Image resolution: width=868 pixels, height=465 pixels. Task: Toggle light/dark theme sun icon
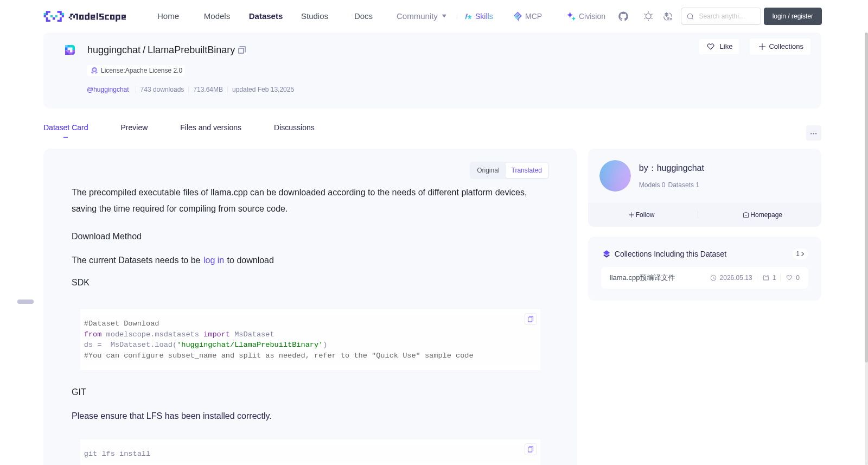click(x=648, y=16)
